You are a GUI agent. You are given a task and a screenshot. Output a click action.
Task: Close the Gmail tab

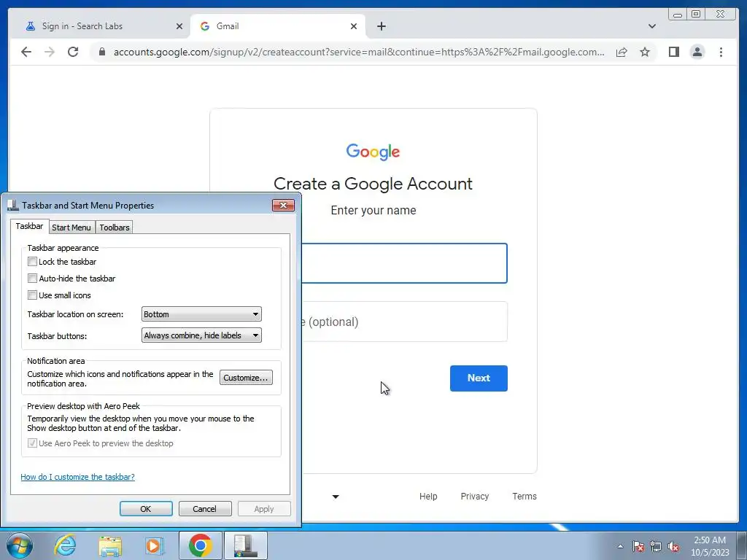[354, 26]
